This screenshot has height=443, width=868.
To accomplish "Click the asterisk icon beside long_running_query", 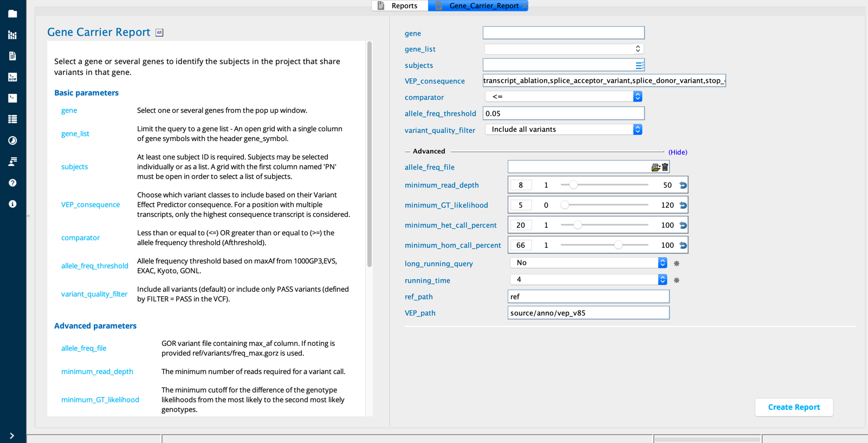I will 677,264.
